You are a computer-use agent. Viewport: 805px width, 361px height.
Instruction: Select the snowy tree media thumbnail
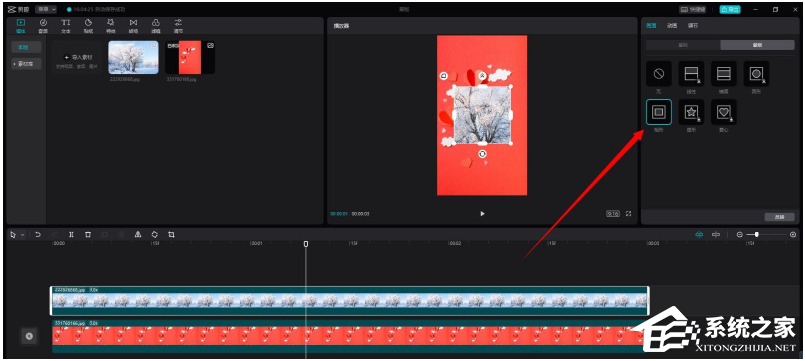tap(133, 58)
